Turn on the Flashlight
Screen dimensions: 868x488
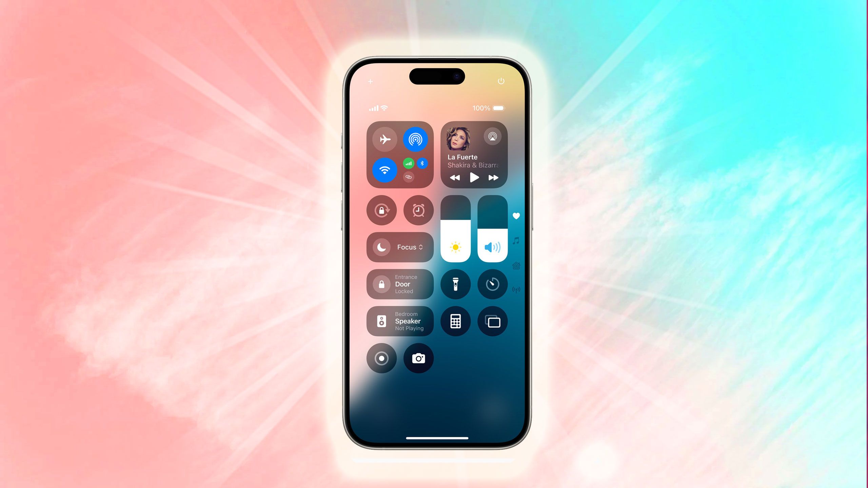[x=455, y=284]
